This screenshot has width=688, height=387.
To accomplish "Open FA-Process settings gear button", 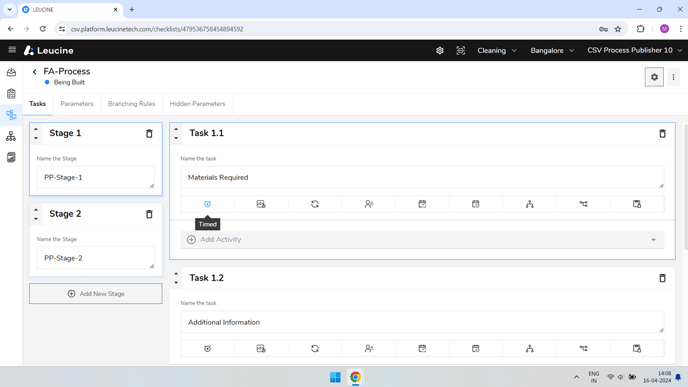I will click(654, 77).
